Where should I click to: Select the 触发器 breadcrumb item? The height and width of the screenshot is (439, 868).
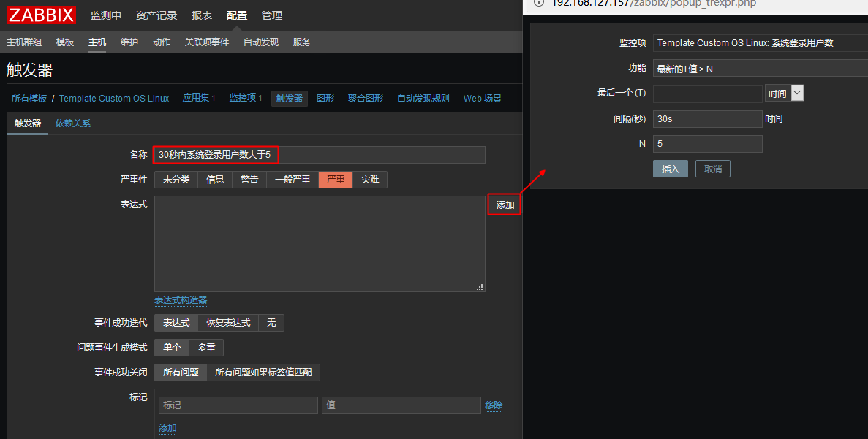[x=290, y=99]
